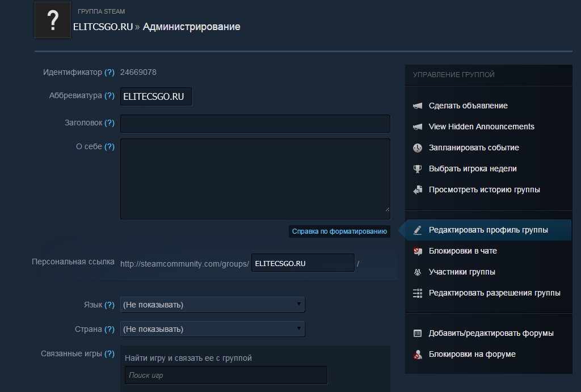Screen dimensions: 581x392
Task: Open the Справка по форматированию link
Action: [339, 231]
